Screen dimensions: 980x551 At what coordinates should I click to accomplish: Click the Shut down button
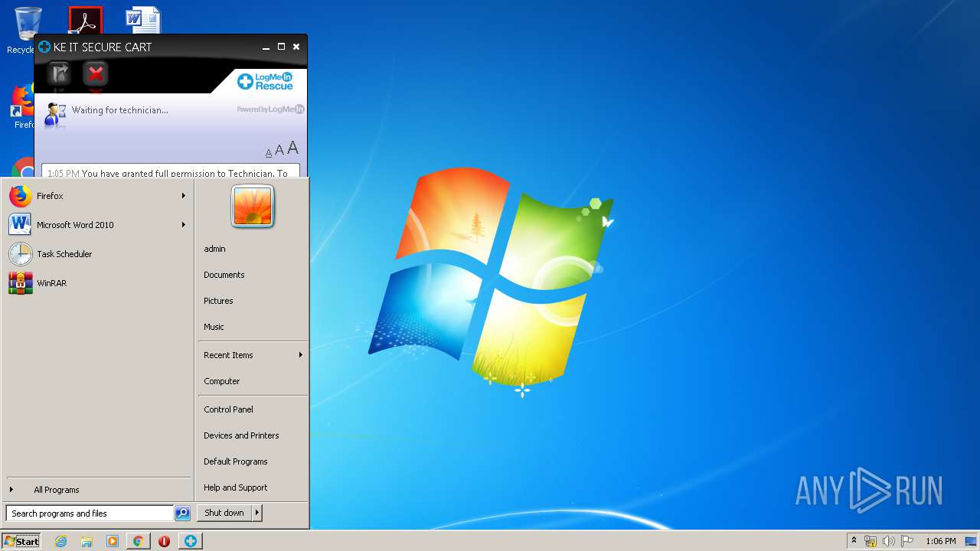point(224,513)
